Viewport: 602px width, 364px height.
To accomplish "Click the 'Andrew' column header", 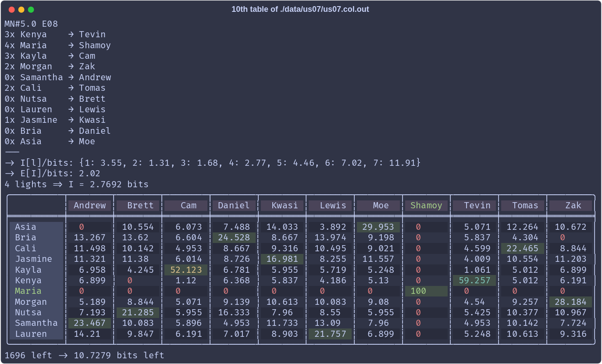I will [x=90, y=205].
